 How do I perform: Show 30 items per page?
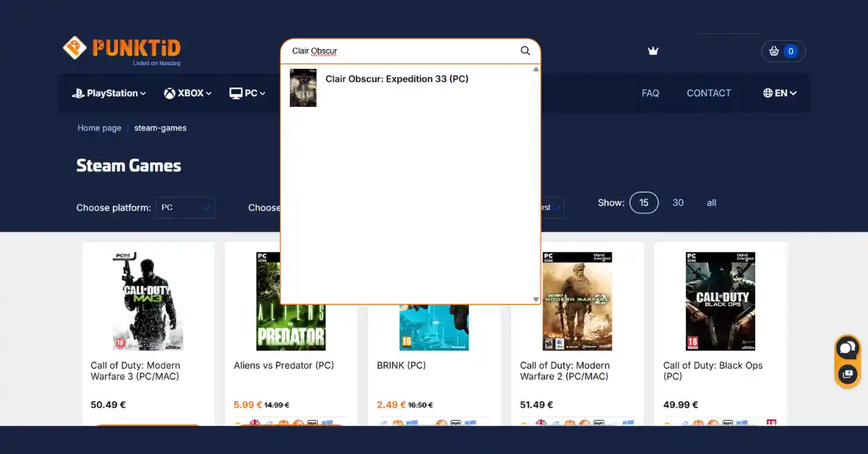tap(678, 203)
